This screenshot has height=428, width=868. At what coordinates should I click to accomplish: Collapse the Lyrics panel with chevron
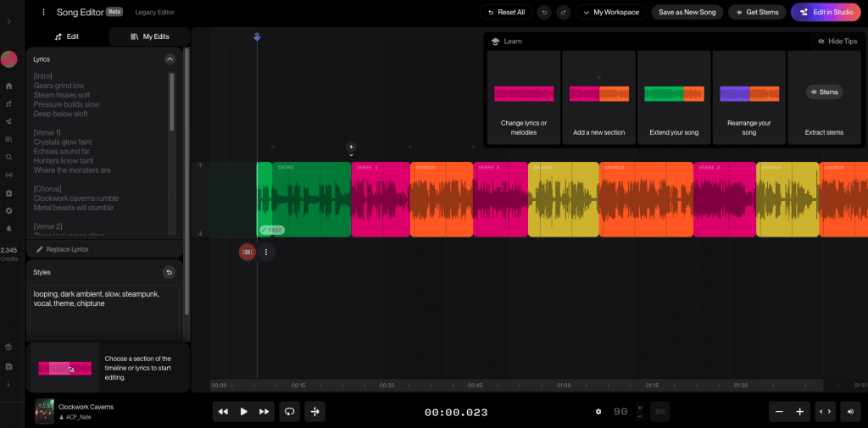click(170, 59)
